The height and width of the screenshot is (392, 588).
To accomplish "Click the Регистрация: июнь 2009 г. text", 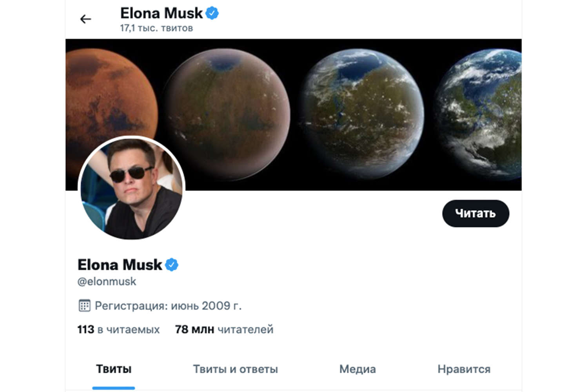I will coord(168,306).
